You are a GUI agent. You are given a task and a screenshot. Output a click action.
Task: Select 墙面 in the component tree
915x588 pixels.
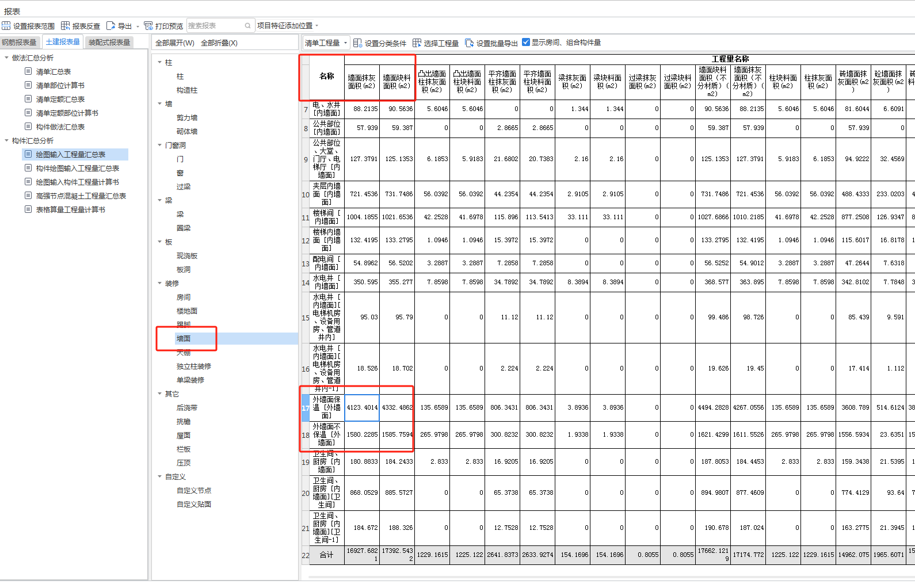coord(184,339)
